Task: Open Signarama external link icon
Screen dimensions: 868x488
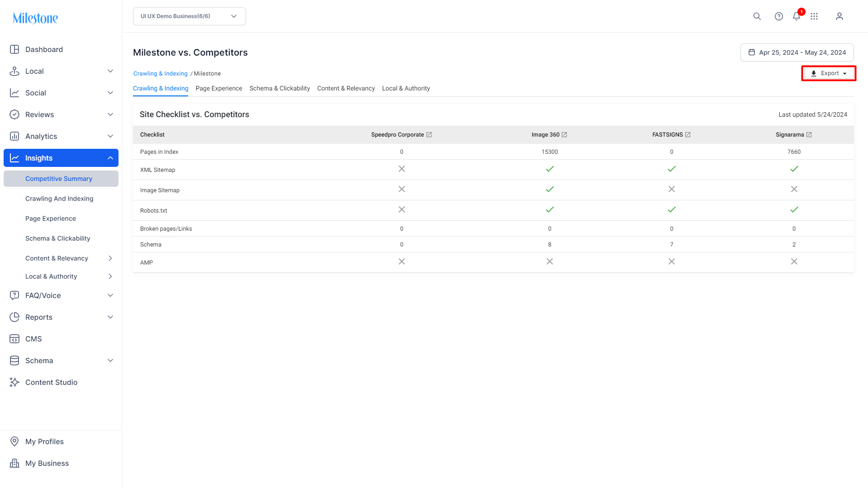Action: (x=809, y=135)
